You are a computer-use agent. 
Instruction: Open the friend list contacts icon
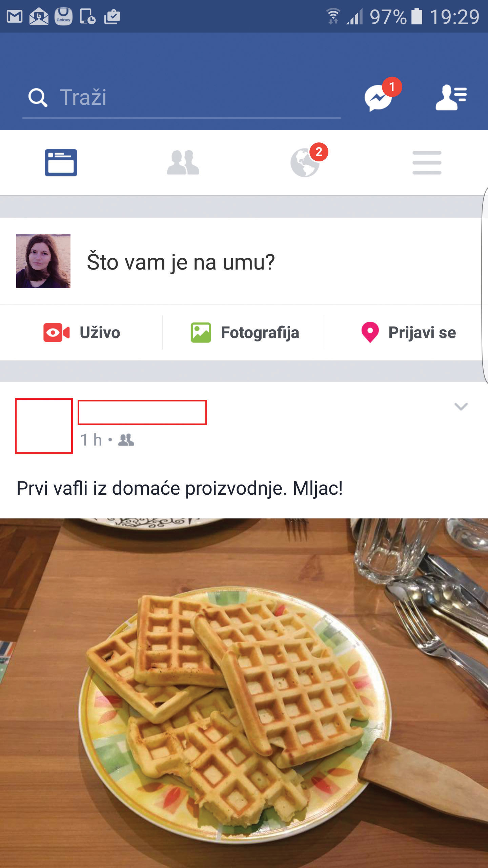coord(451,97)
